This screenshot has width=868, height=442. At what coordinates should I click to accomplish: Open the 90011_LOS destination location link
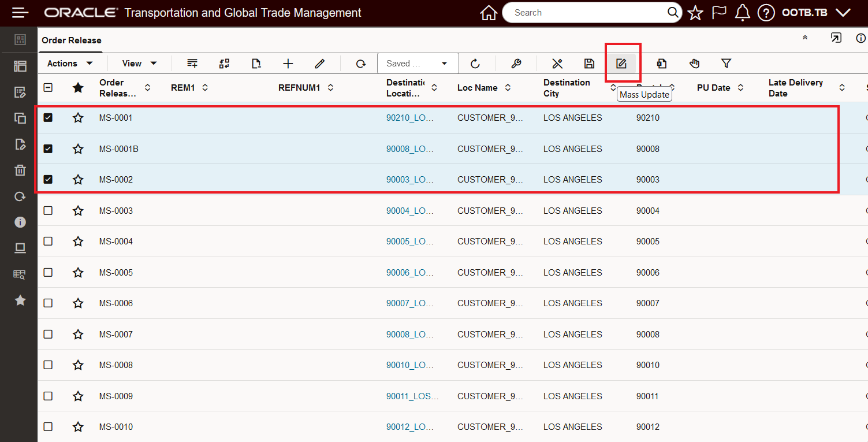tap(412, 396)
